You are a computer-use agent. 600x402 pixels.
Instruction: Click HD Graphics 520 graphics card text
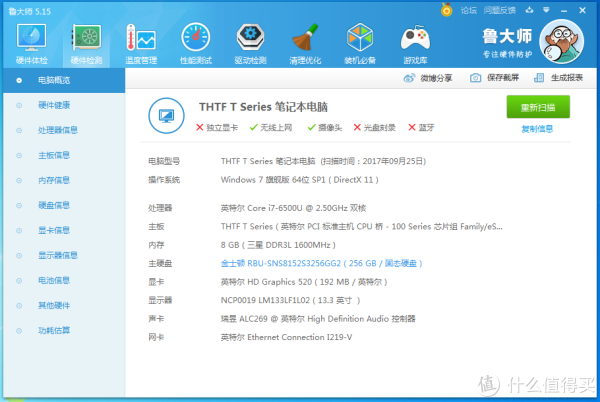pos(304,282)
